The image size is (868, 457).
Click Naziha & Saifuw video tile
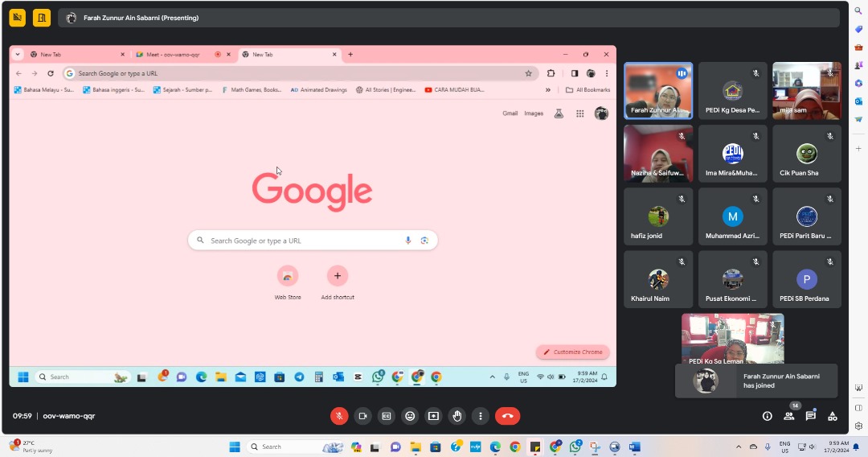pos(658,154)
